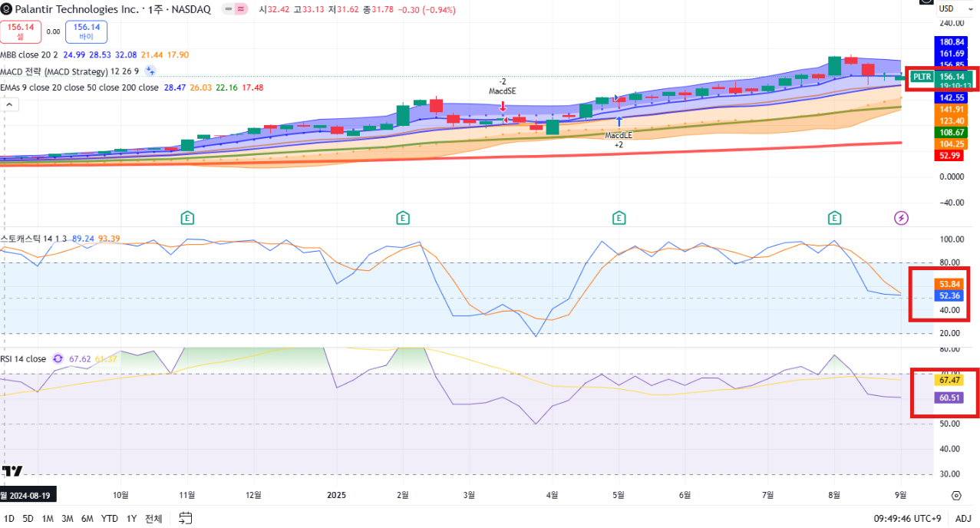Click the 67.47 RSI average value label

click(950, 381)
